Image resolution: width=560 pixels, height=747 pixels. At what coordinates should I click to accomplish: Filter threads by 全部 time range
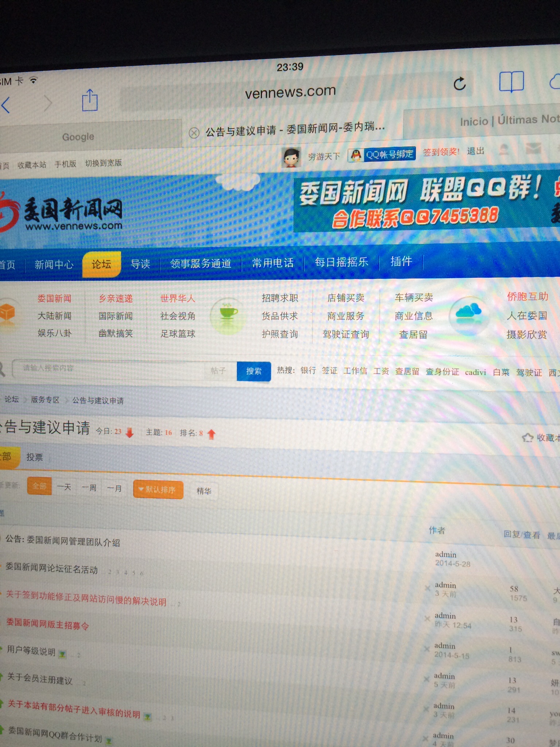click(39, 486)
